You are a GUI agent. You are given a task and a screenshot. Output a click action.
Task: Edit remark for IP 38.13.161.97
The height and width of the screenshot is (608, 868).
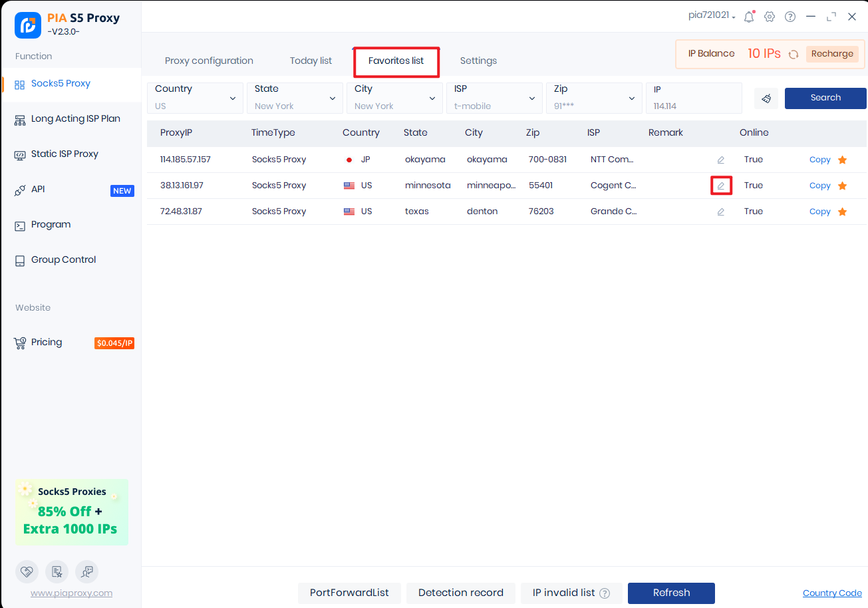(x=721, y=186)
